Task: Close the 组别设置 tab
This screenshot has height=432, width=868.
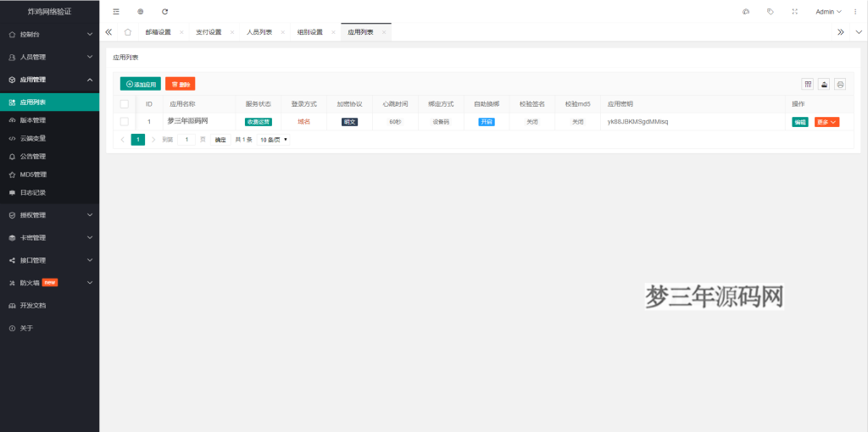Action: 333,32
